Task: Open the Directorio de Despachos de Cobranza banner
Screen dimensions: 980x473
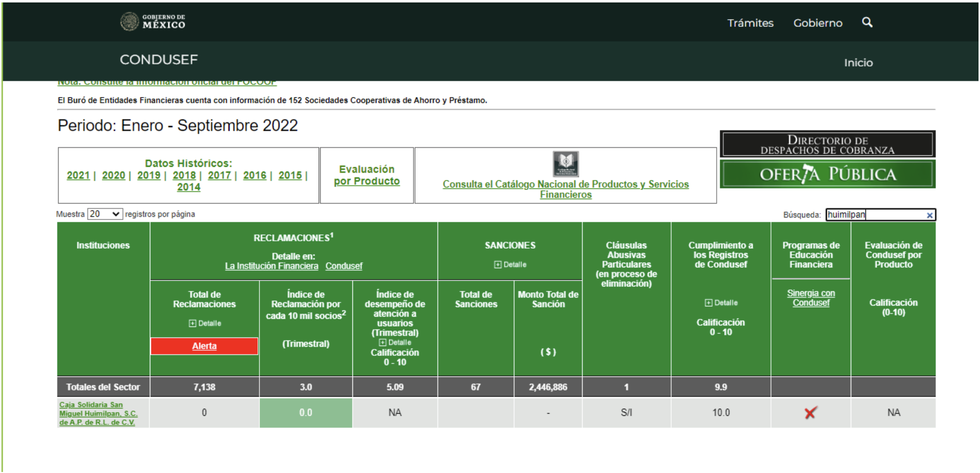Action: 827,144
